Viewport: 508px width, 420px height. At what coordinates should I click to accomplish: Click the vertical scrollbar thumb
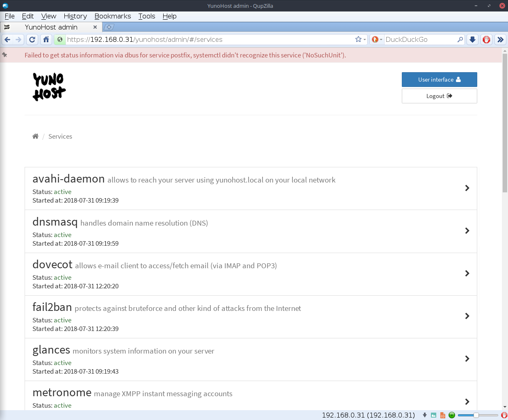[505, 123]
